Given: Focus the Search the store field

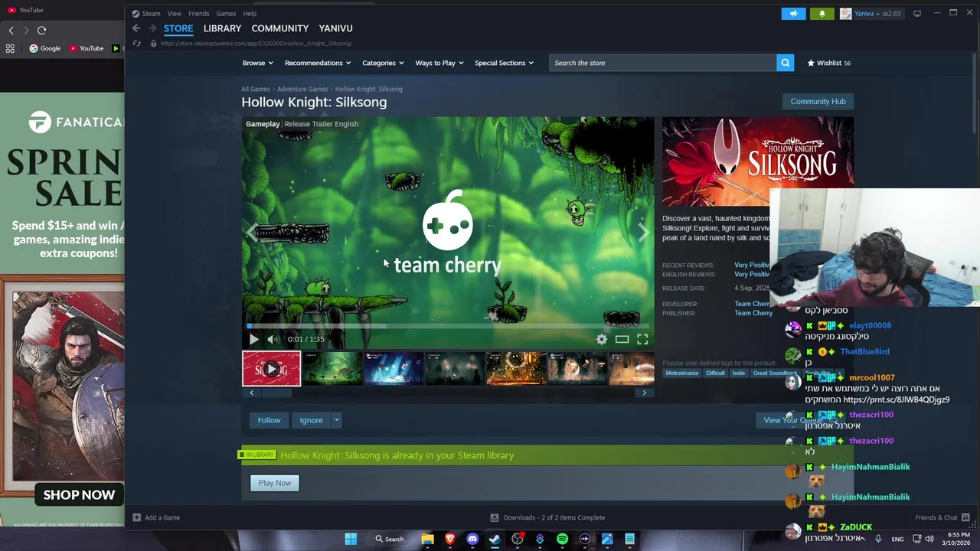Looking at the screenshot, I should (x=662, y=63).
